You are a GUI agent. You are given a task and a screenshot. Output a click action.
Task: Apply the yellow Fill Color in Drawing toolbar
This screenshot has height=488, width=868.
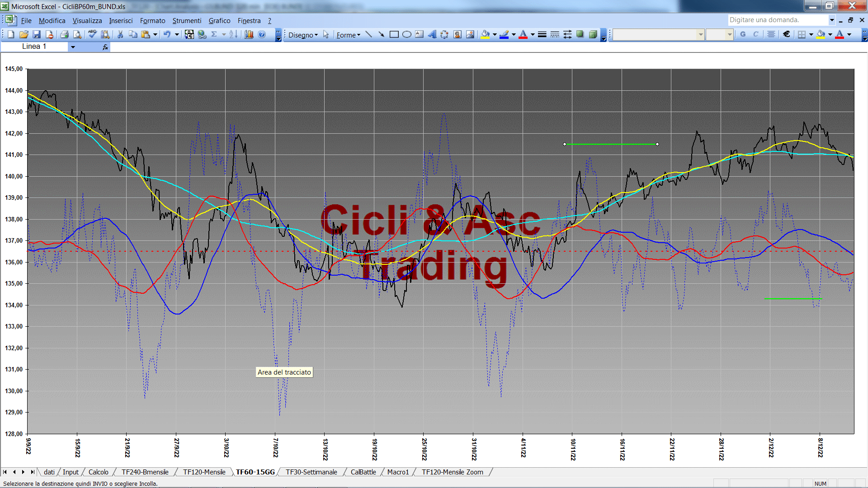(x=486, y=34)
